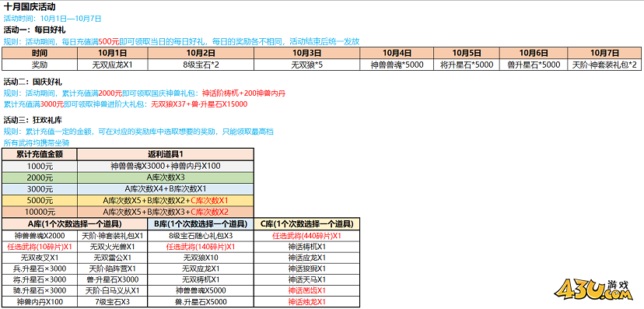Click red 任选武将(10碎片)X1 entry
This screenshot has width=644, height=309.
[40, 247]
